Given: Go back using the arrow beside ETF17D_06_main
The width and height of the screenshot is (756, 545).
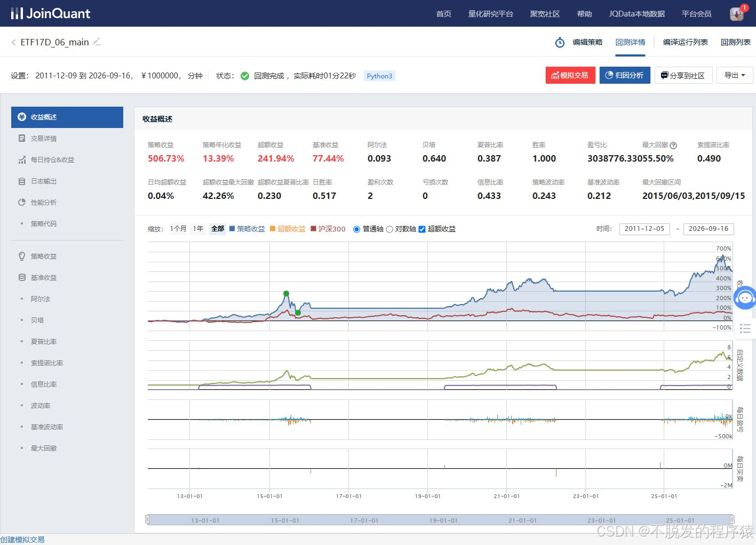Looking at the screenshot, I should (x=13, y=42).
